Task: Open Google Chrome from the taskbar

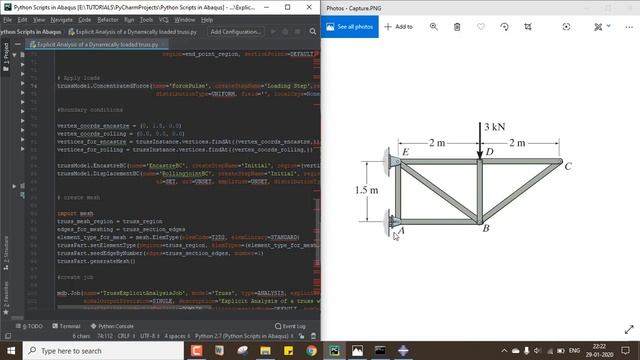Action: 311,351
